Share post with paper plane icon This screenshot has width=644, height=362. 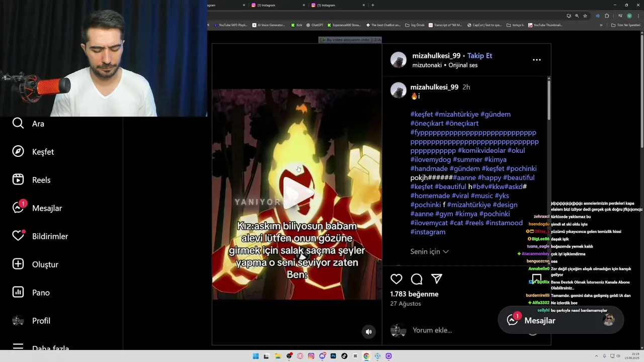(437, 279)
